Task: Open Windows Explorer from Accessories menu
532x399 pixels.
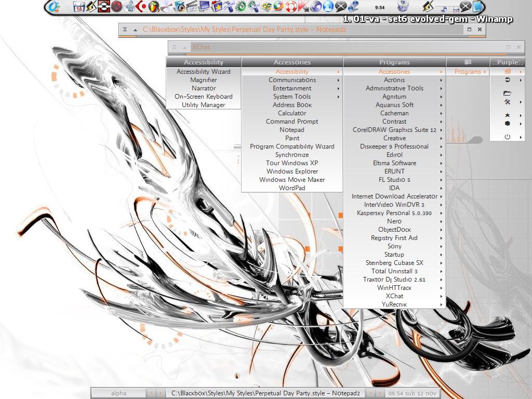Action: (292, 171)
